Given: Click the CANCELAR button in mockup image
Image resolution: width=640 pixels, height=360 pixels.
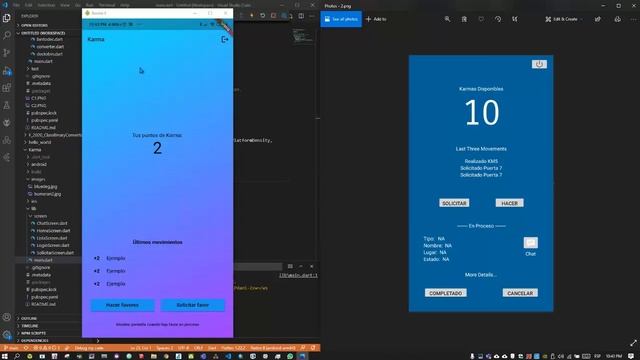Looking at the screenshot, I should [x=520, y=293].
